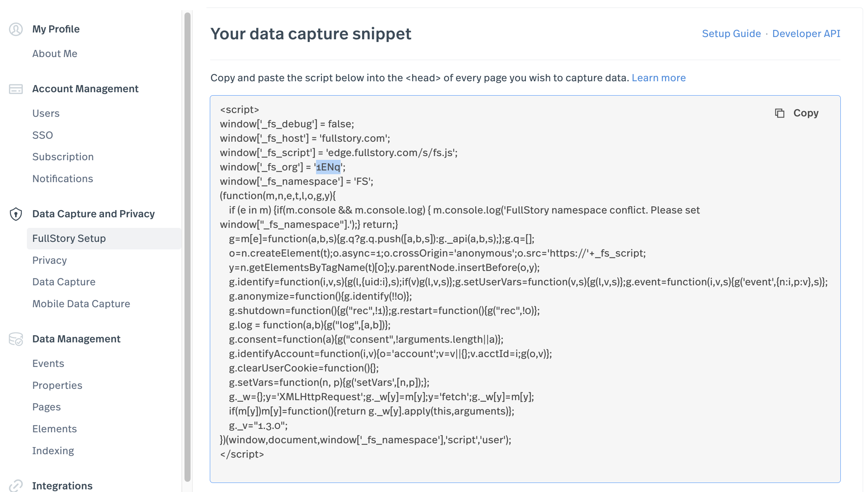
Task: Click the Data Capture and Privacy shield icon
Action: [16, 214]
